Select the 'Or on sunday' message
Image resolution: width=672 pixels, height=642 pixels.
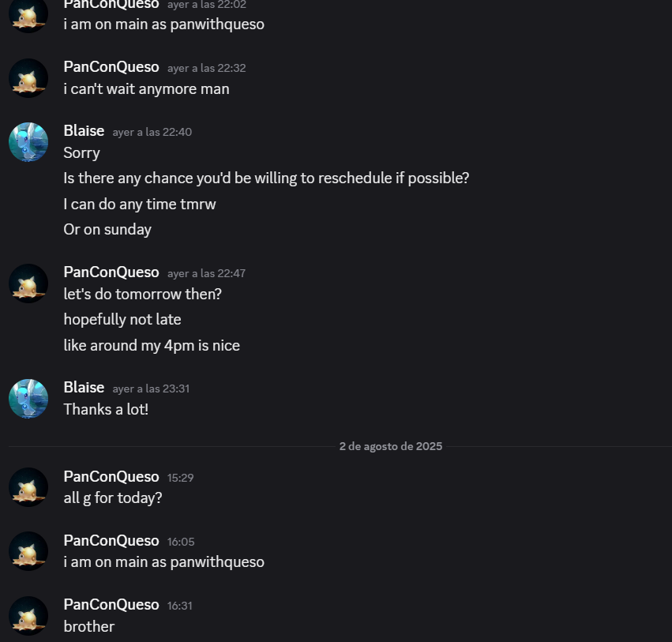pos(107,230)
